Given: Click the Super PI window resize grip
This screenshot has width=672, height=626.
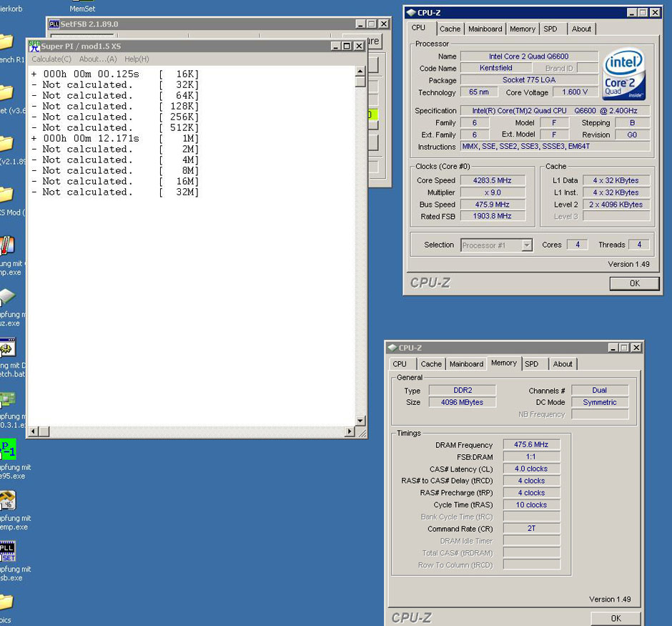Looking at the screenshot, I should point(362,432).
